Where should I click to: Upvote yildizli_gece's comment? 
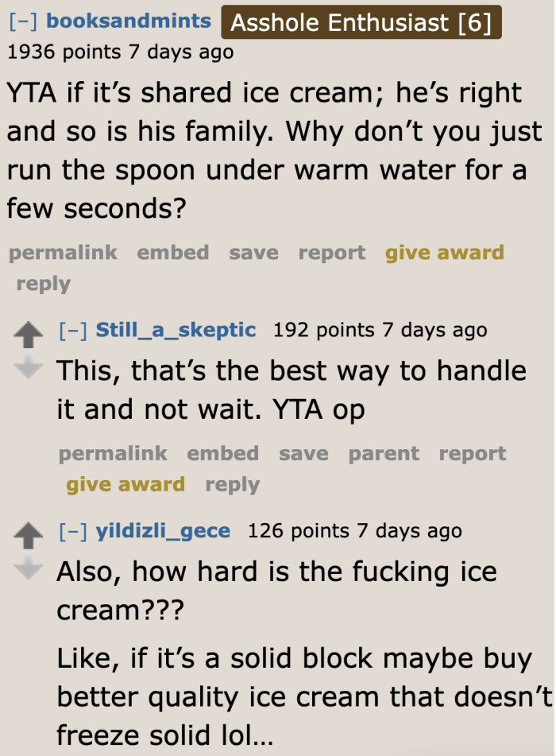[29, 533]
